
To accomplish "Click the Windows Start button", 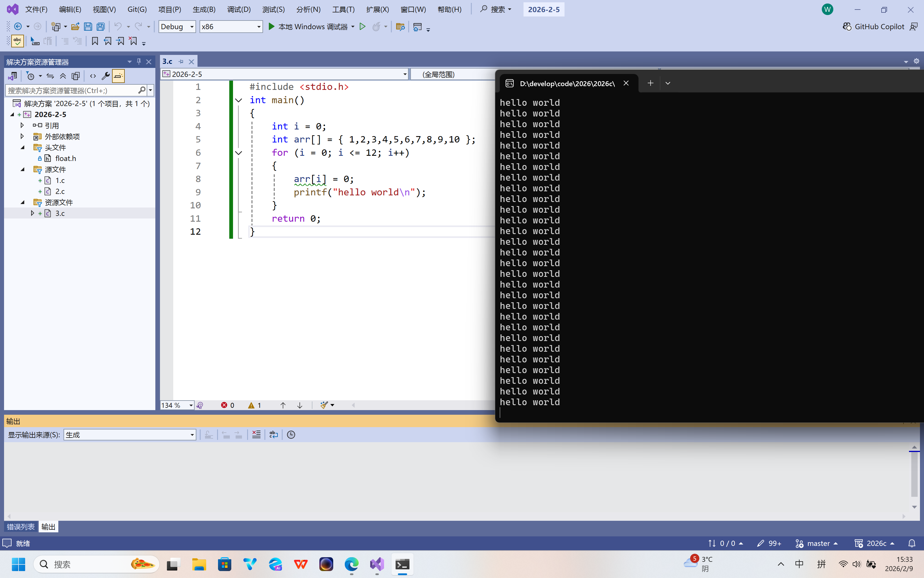I will pos(18,564).
